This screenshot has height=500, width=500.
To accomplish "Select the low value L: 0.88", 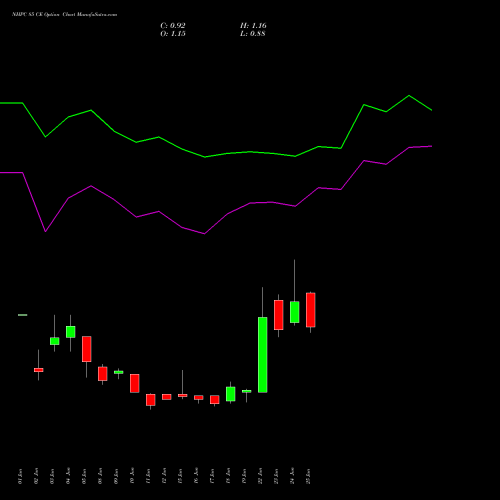I will 253,34.
